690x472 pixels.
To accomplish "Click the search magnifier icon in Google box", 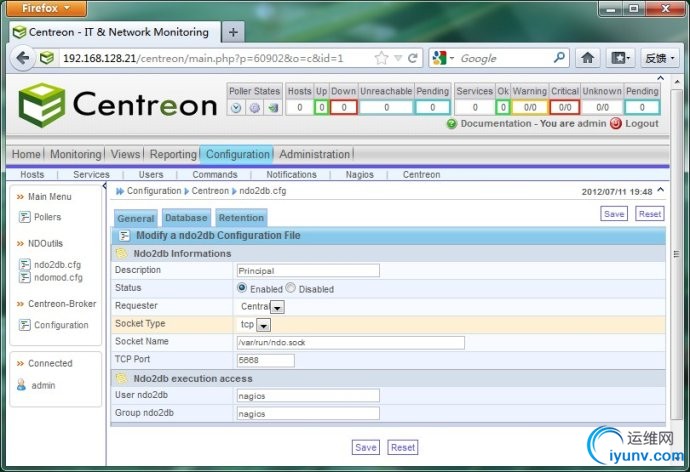I will click(x=559, y=58).
